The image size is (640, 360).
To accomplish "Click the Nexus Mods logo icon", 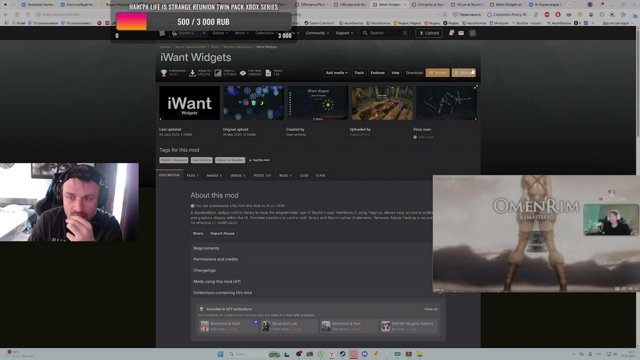I will pos(162,33).
